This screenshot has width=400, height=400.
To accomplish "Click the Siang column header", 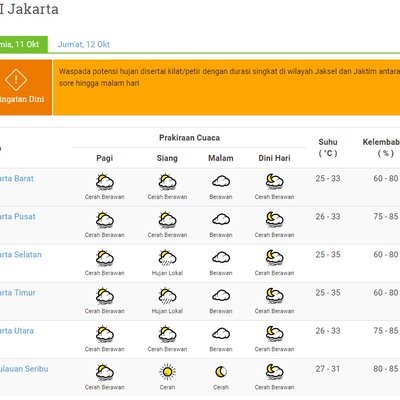I will 167,158.
